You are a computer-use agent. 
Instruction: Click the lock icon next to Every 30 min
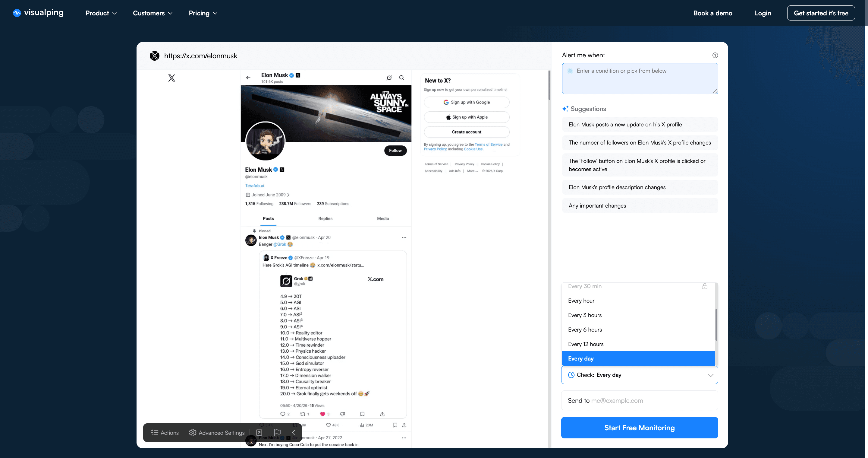[x=705, y=286]
